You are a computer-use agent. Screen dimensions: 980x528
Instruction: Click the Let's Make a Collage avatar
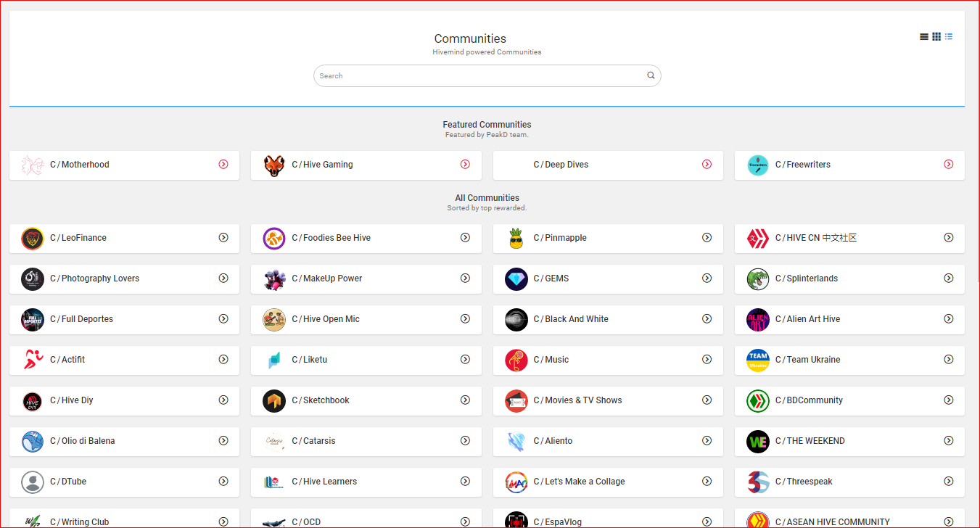pyautogui.click(x=516, y=482)
